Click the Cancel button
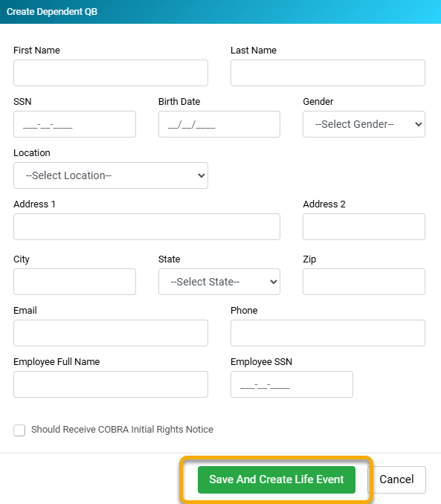The image size is (441, 504). [396, 479]
